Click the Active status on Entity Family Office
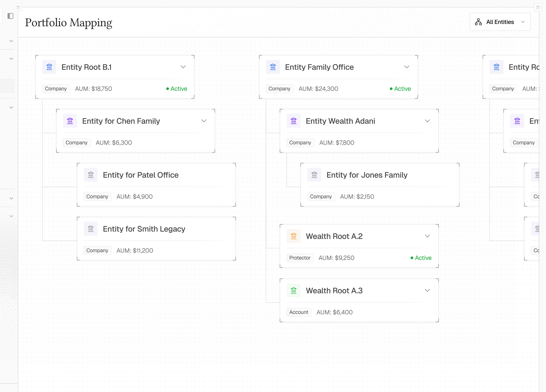Screen dimensions: 546x392 coord(400,89)
